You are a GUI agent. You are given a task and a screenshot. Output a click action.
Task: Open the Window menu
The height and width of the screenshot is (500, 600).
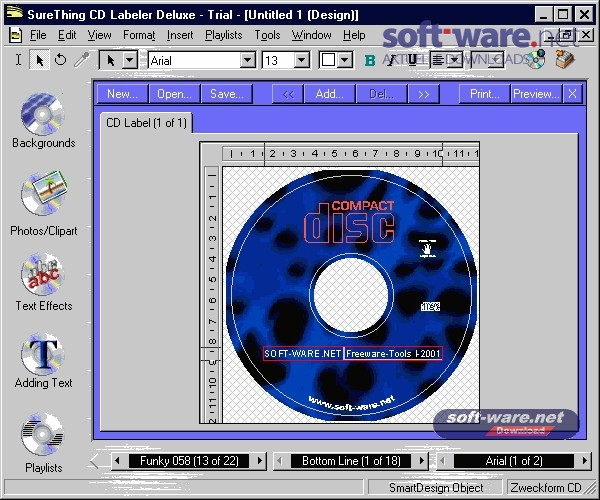[x=311, y=35]
